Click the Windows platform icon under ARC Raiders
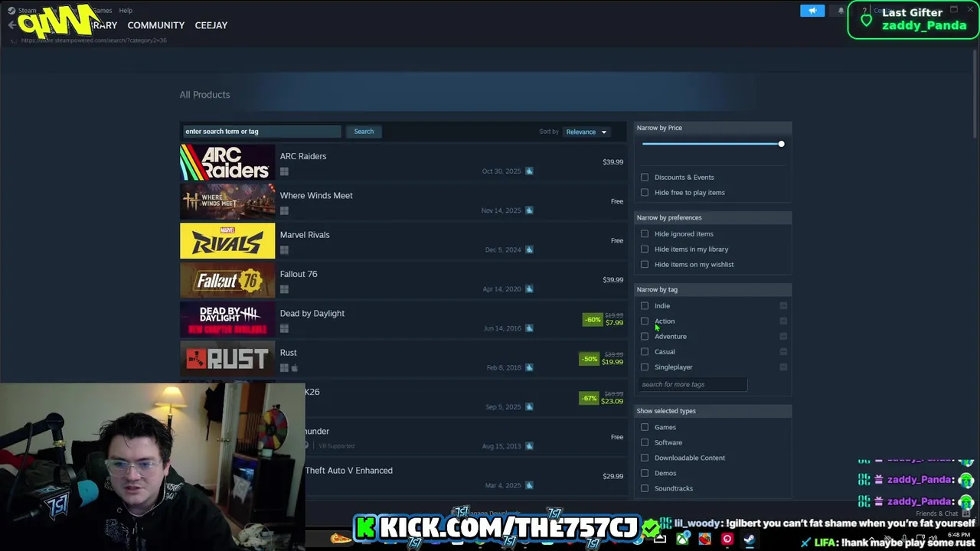This screenshot has width=980, height=551. pyautogui.click(x=284, y=171)
